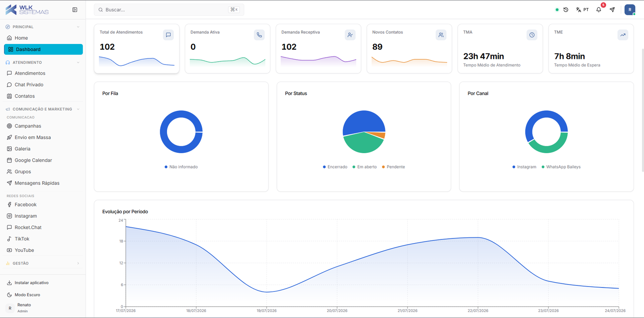Open the history clock icon in header
The image size is (644, 318).
tap(566, 10)
